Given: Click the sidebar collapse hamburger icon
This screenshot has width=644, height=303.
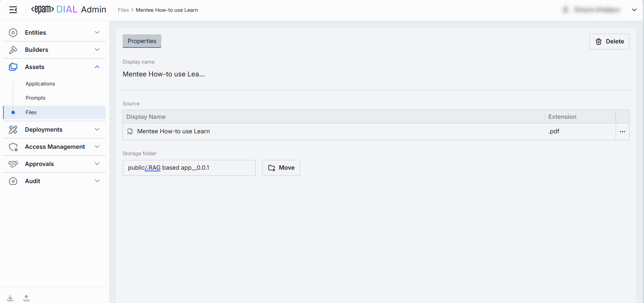Looking at the screenshot, I should point(13,10).
